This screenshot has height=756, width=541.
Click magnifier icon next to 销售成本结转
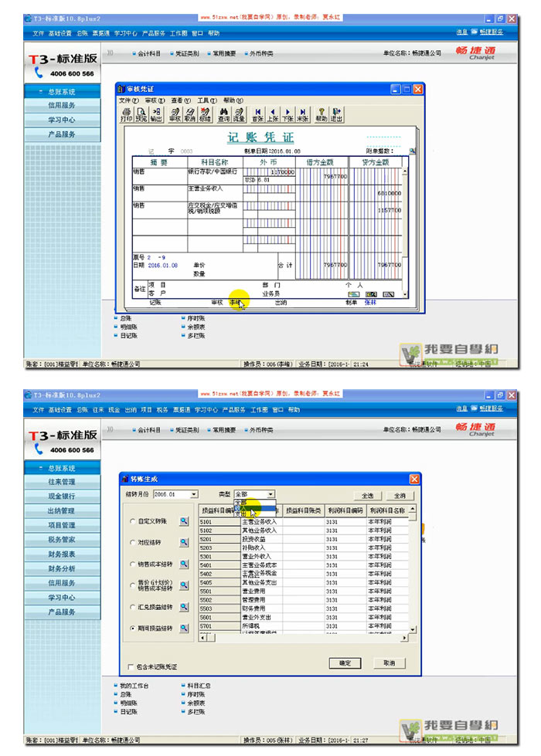[x=184, y=564]
